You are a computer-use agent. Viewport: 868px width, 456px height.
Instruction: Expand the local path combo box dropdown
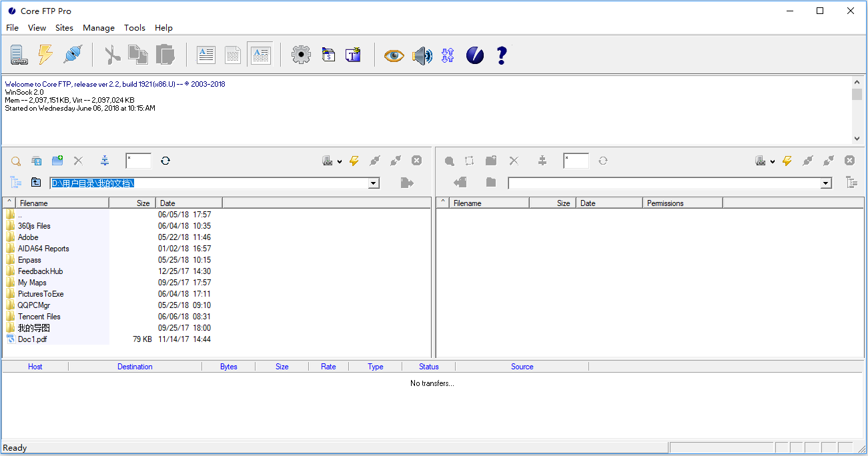click(x=374, y=183)
